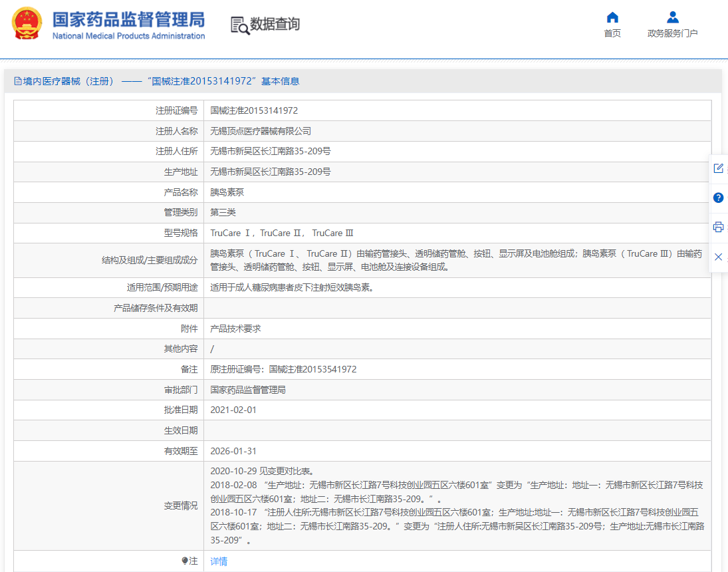The height and width of the screenshot is (572, 728).
Task: Open the help question mark icon
Action: (x=718, y=198)
